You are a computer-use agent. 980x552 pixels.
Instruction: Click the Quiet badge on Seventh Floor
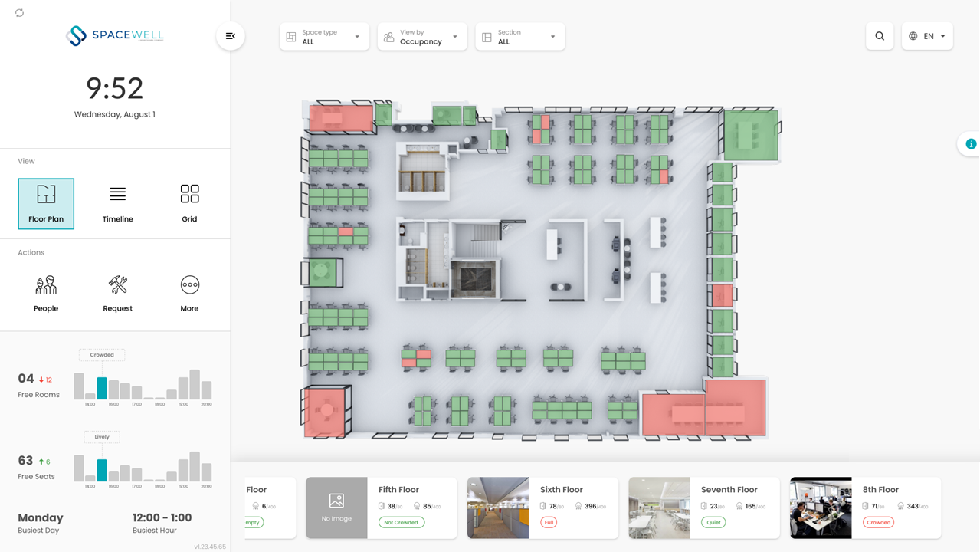point(713,522)
